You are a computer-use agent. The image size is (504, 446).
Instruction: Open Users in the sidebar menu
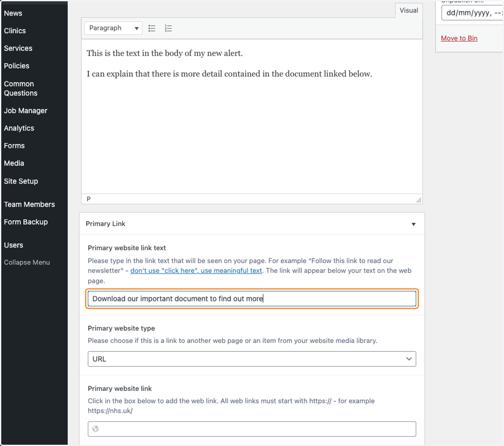[13, 245]
